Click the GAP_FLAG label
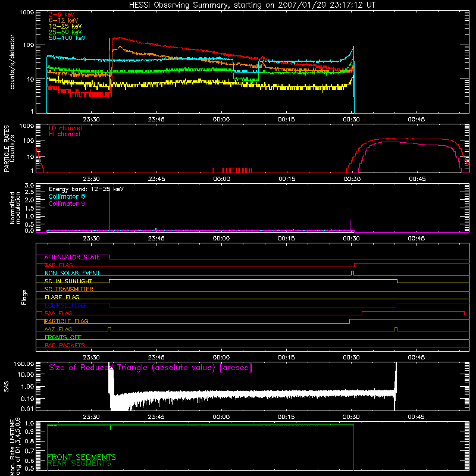 click(58, 265)
